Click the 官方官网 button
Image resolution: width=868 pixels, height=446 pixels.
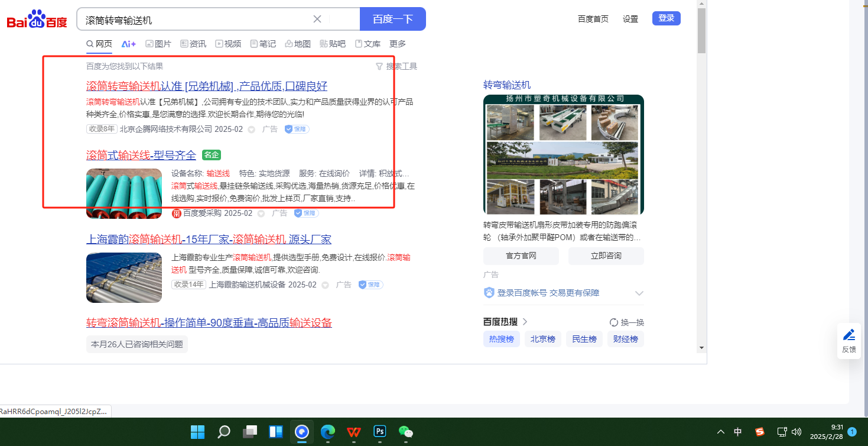pos(521,256)
